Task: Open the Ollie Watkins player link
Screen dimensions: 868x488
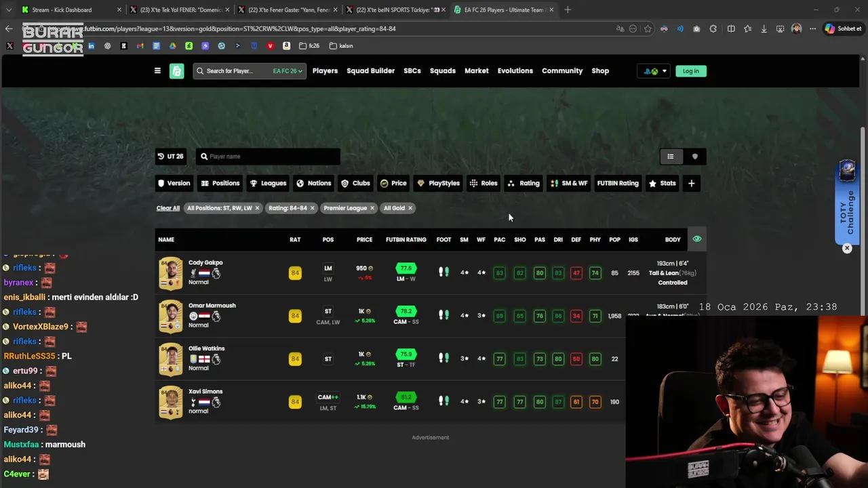Action: 206,348
